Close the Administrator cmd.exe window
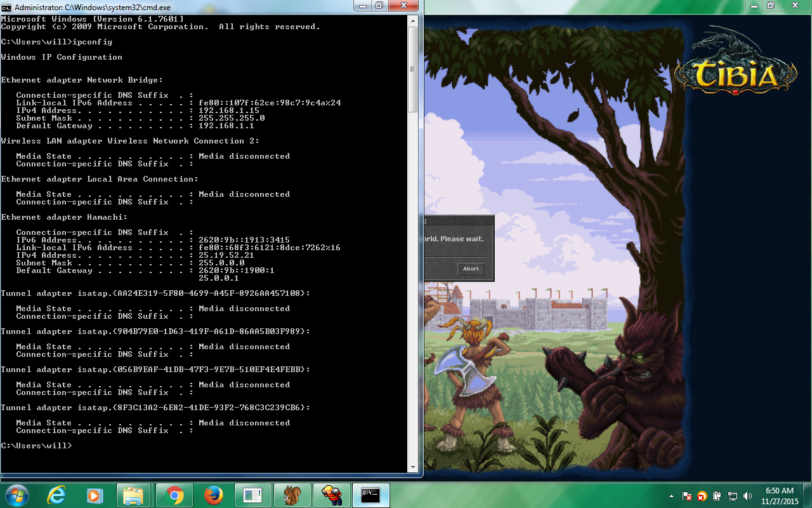The height and width of the screenshot is (508, 812). tap(403, 6)
